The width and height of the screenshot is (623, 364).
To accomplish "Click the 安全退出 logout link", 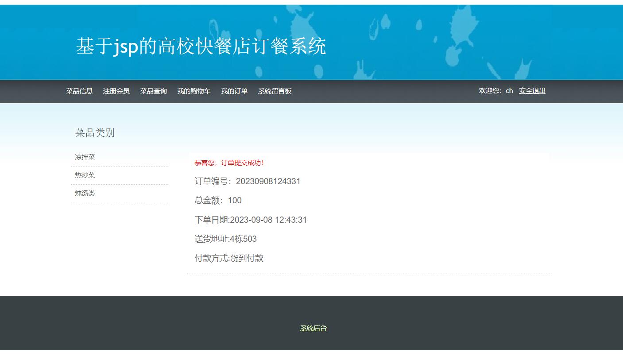I will click(x=532, y=91).
